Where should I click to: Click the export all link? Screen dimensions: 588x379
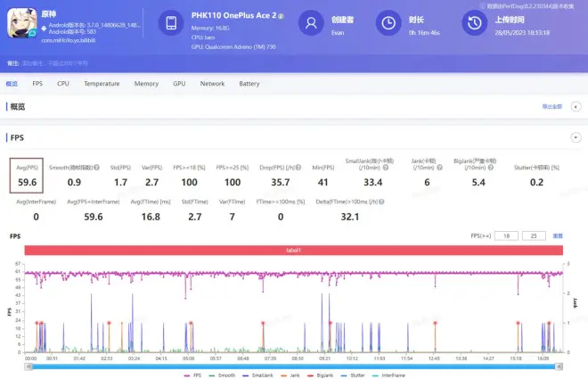coord(552,107)
